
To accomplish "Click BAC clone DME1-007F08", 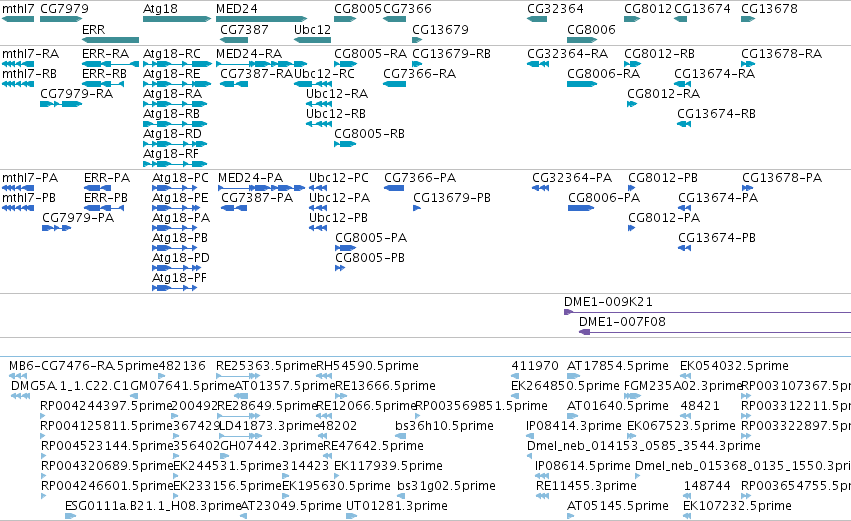I will [x=623, y=322].
